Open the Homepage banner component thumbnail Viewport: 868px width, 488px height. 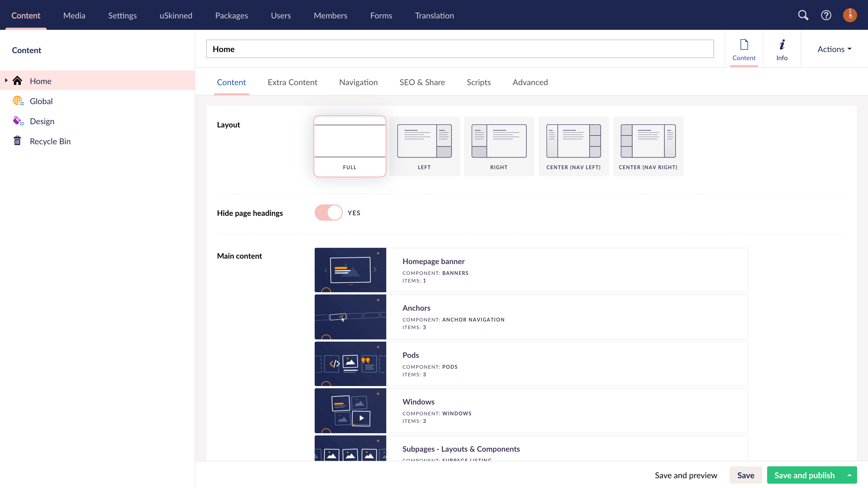coord(350,270)
